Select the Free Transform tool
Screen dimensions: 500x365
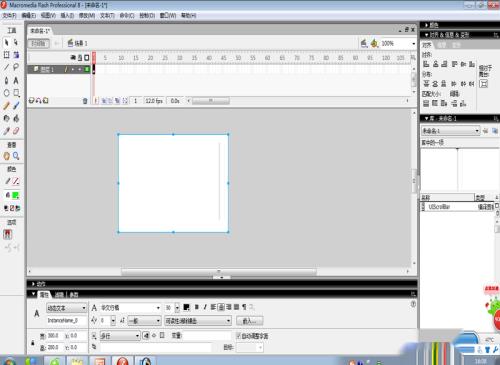tap(6, 55)
